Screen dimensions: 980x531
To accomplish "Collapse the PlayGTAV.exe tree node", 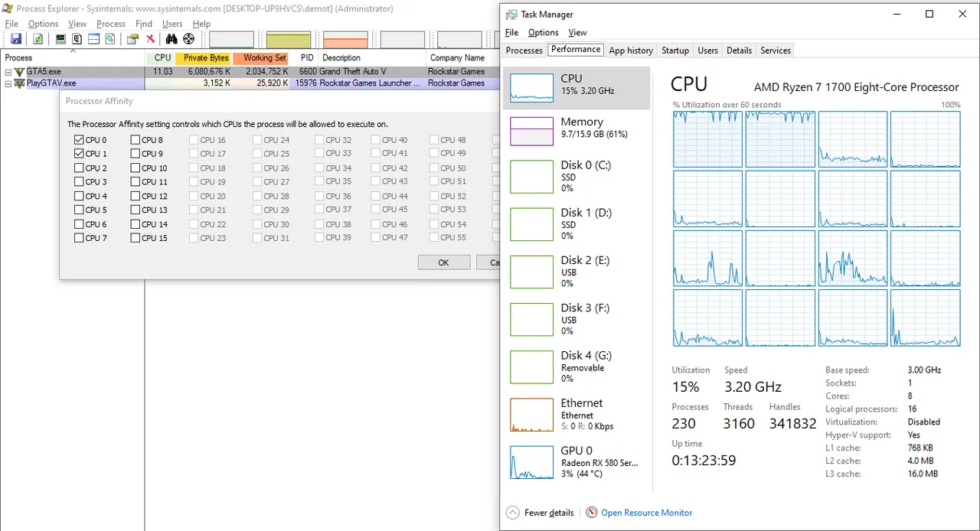I will click(x=8, y=83).
